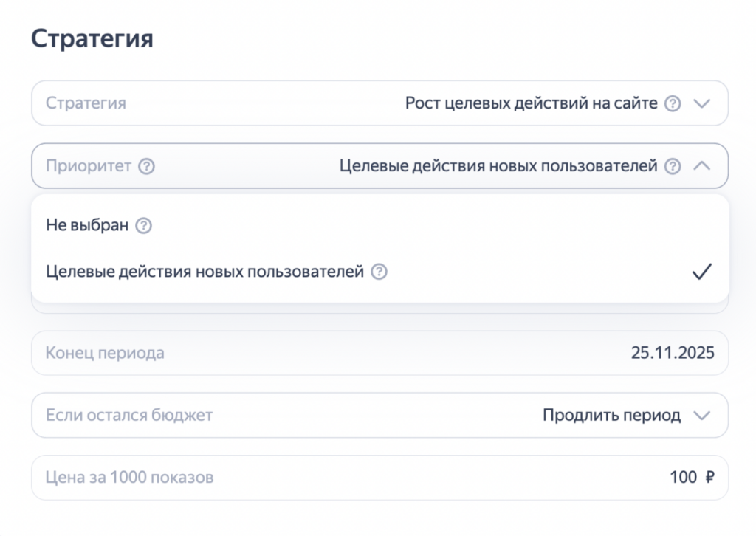Viewport: 756px width, 536px height.
Task: Click the question mark icon beside Приоритет label
Action: 145,166
